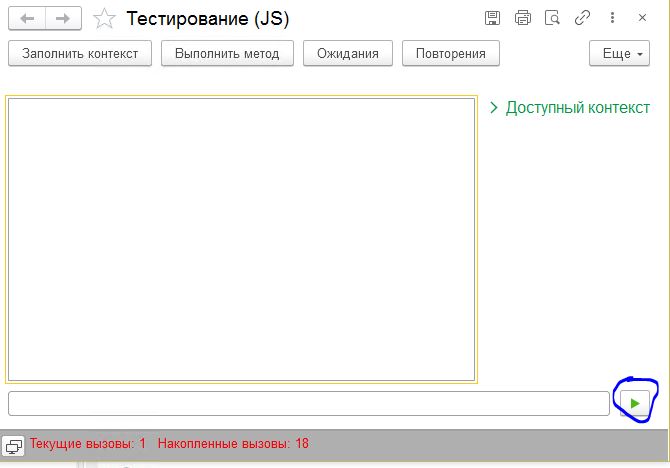The image size is (670, 468).
Task: Go forward with the right arrow button
Action: pos(63,18)
